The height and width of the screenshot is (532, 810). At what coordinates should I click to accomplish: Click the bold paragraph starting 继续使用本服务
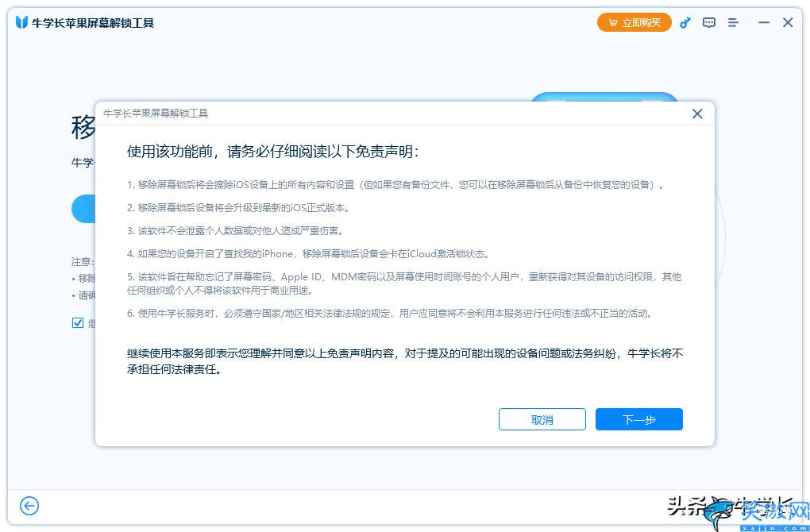(x=405, y=361)
